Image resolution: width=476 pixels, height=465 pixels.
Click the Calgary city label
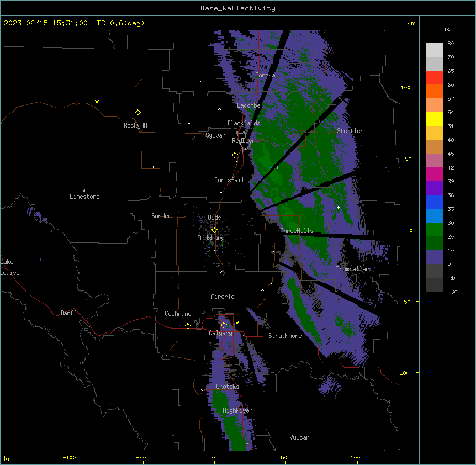point(220,333)
